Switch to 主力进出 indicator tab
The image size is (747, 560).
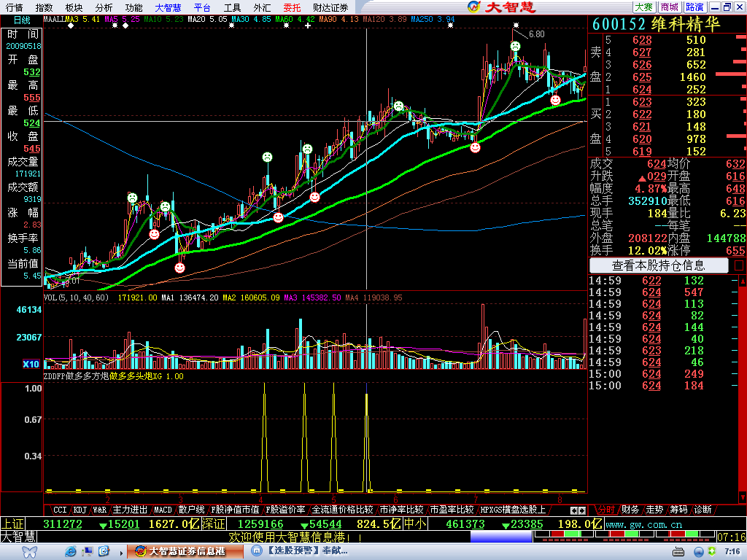click(130, 510)
